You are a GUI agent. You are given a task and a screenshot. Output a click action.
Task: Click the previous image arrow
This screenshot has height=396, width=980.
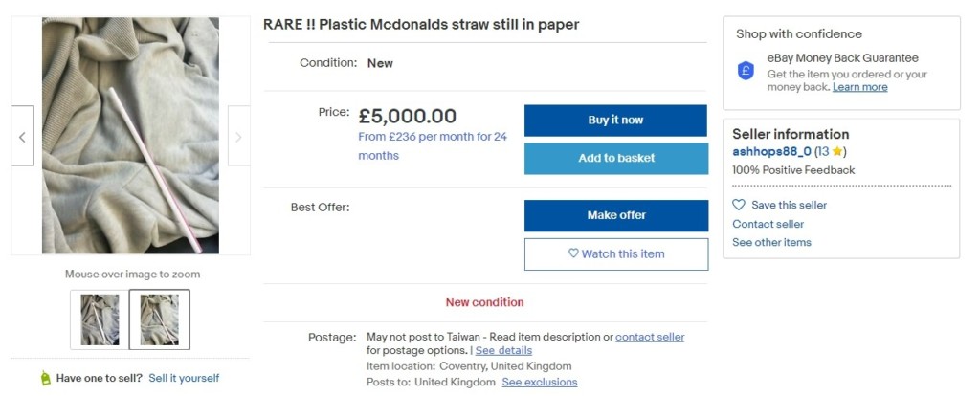pyautogui.click(x=22, y=137)
